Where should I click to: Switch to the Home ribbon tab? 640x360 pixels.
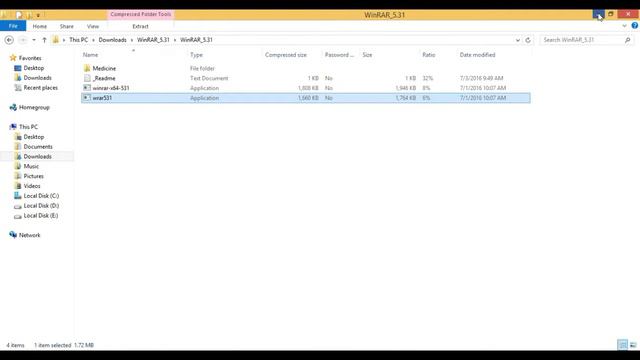pos(40,26)
